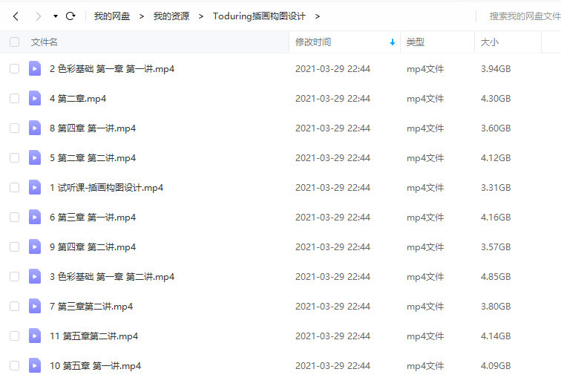Click video icon of 4 第二章.mp4
Screen dimensions: 561x392
tap(35, 98)
